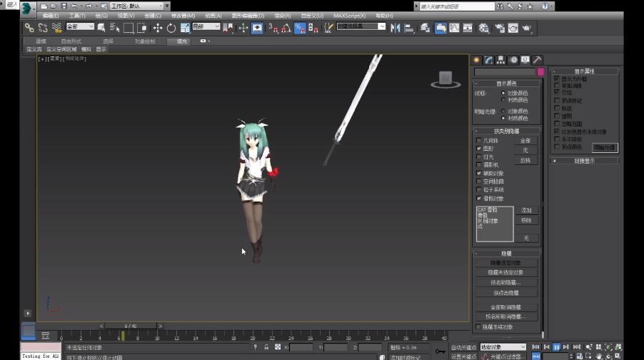Open the Layer Manager icon
The width and height of the screenshot is (644, 360).
425,28
